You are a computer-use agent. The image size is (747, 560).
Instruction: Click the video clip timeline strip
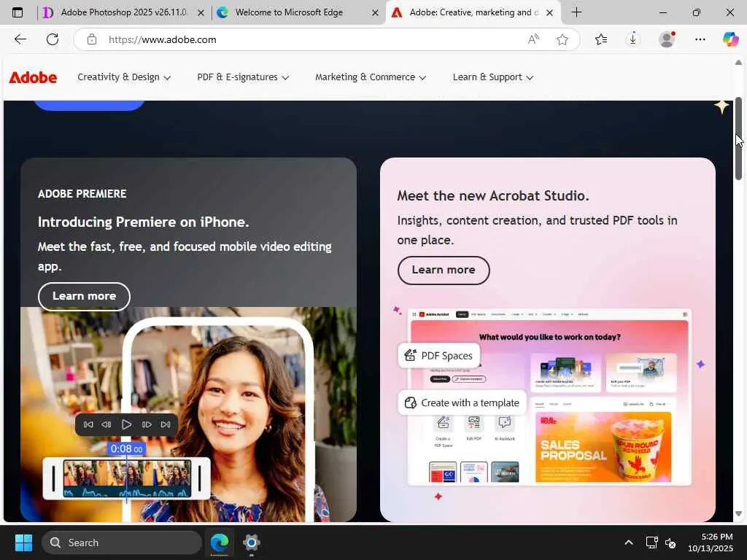(x=127, y=478)
